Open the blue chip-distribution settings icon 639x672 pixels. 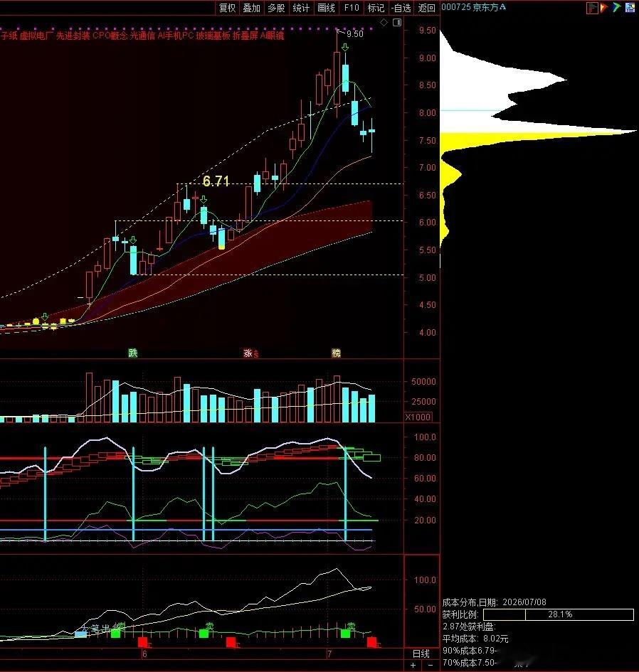630,7
